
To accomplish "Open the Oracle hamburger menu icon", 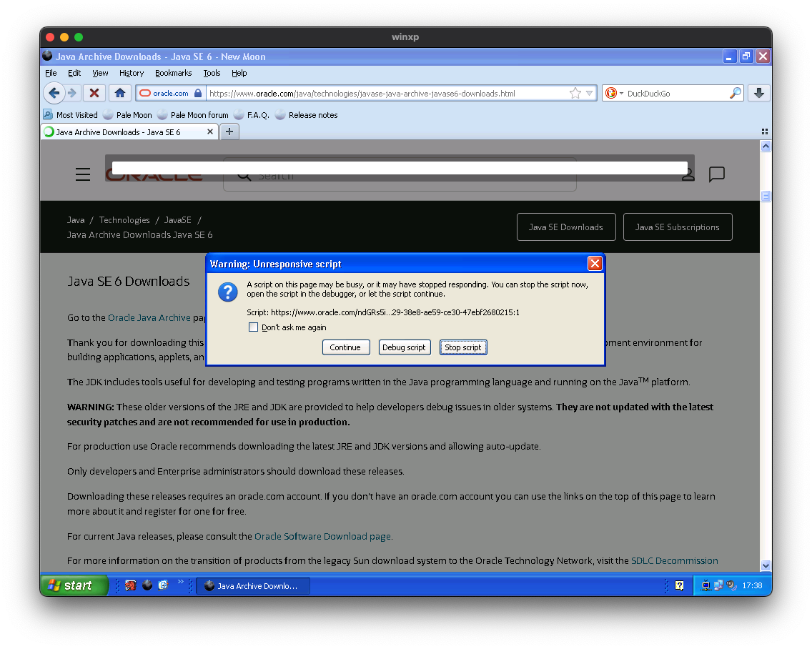I will (x=83, y=174).
